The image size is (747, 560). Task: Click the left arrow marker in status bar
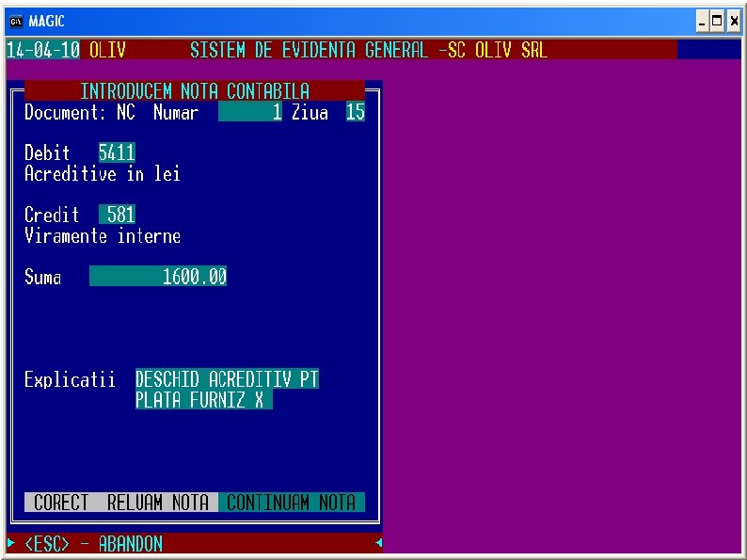pyautogui.click(x=11, y=543)
